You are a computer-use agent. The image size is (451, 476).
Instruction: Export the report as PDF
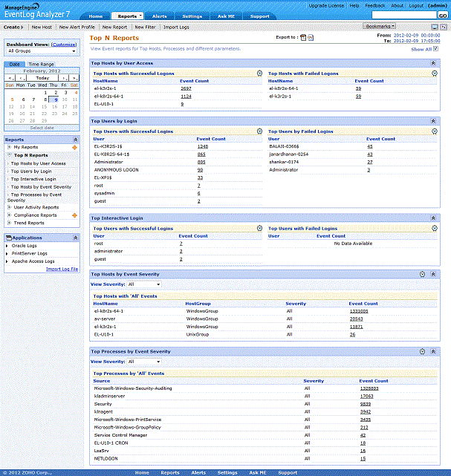[x=303, y=37]
